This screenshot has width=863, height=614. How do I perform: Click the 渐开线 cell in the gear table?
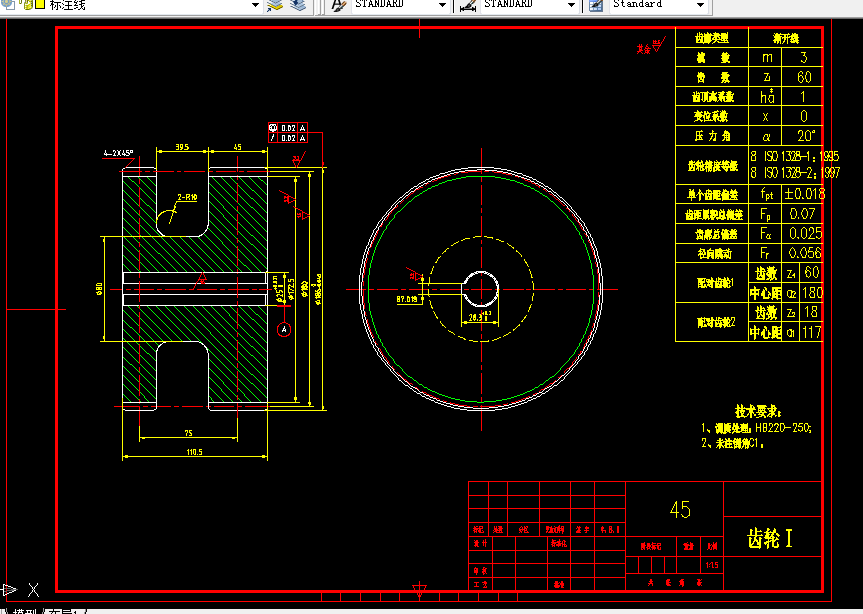pyautogui.click(x=785, y=38)
